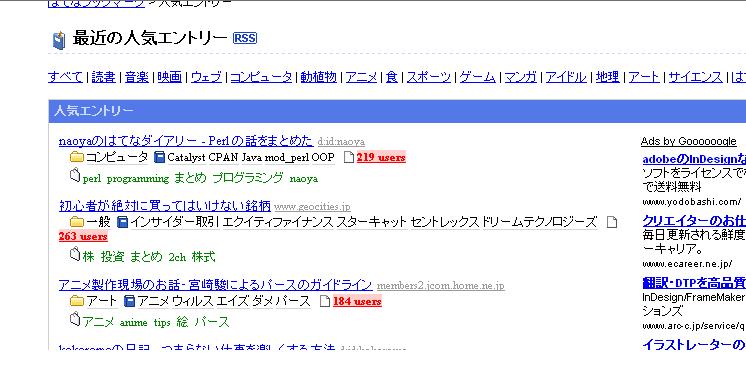Click the blue book icon before Catalyst
The image size is (746, 384).
click(x=160, y=157)
